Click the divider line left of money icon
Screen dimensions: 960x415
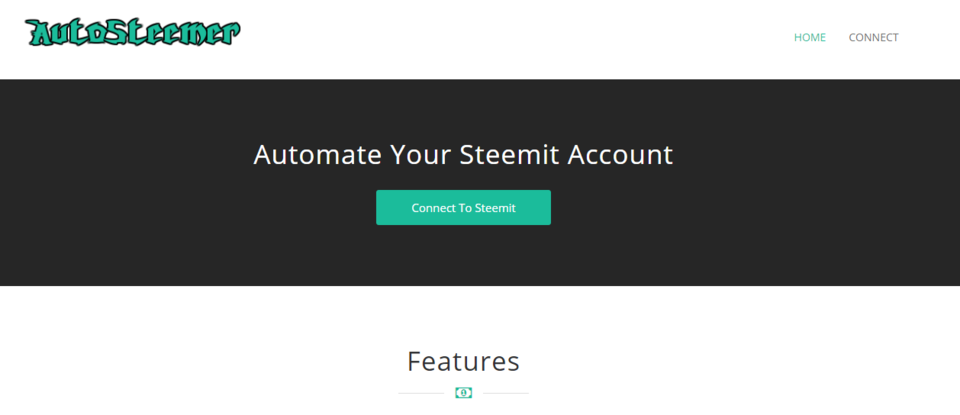click(x=421, y=393)
